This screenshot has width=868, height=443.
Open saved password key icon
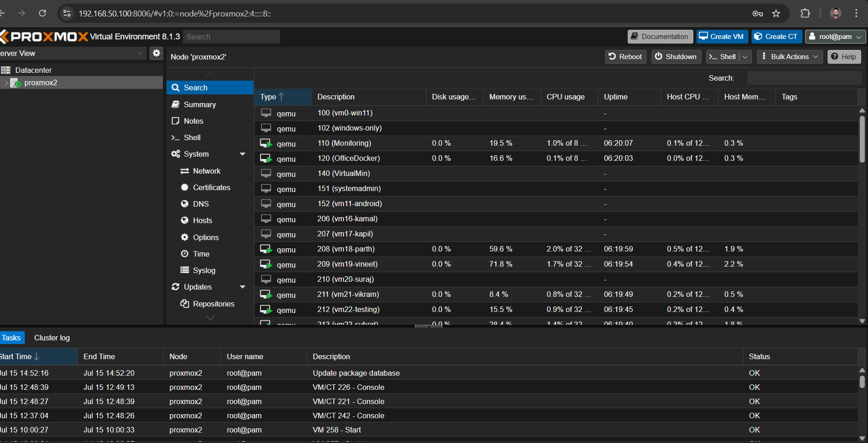tap(757, 13)
